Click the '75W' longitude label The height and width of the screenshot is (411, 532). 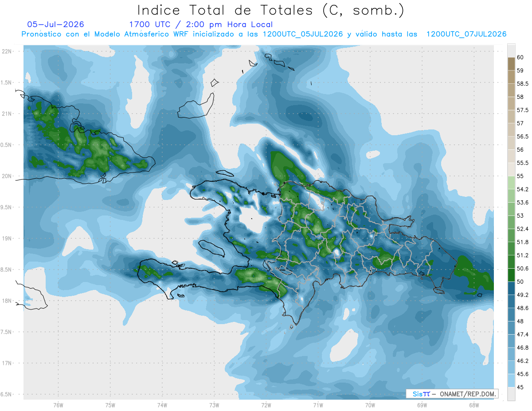coord(110,405)
